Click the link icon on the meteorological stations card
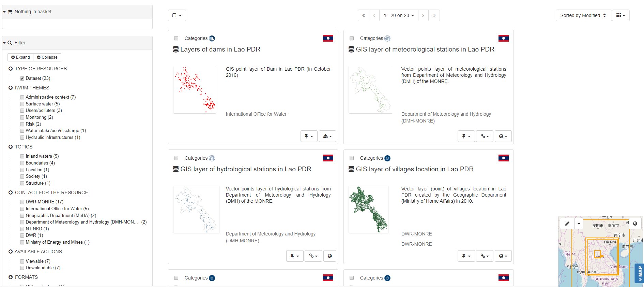Viewport: 644px width, 287px height. [x=485, y=136]
